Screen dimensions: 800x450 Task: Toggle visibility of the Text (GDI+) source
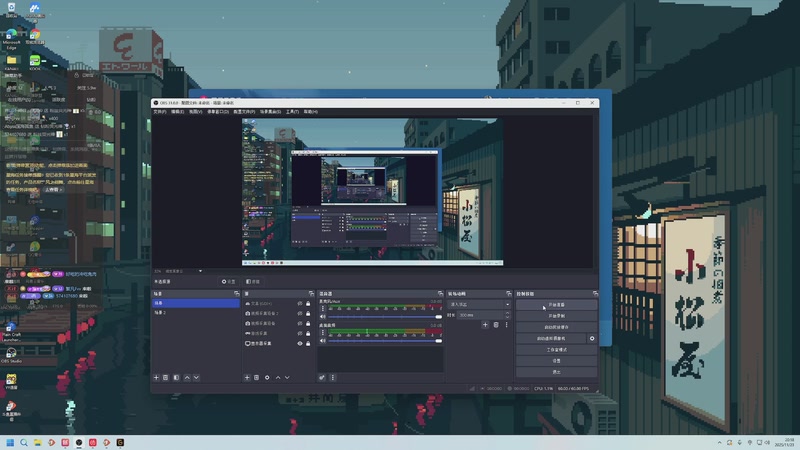[x=300, y=304]
